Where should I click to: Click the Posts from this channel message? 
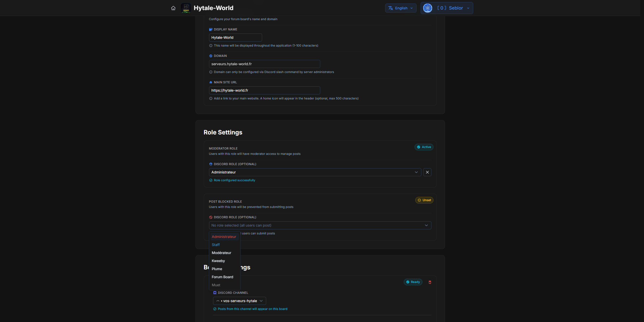tap(253, 309)
